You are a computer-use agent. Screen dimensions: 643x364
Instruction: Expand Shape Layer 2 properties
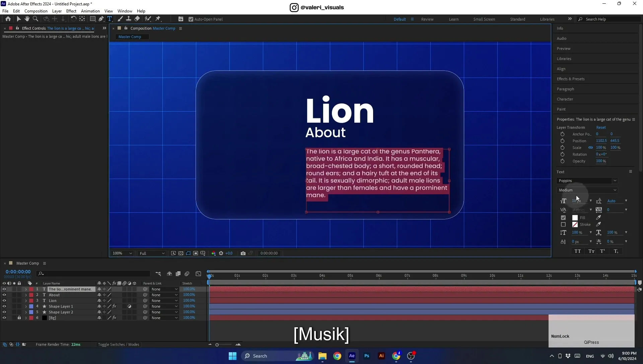click(26, 312)
